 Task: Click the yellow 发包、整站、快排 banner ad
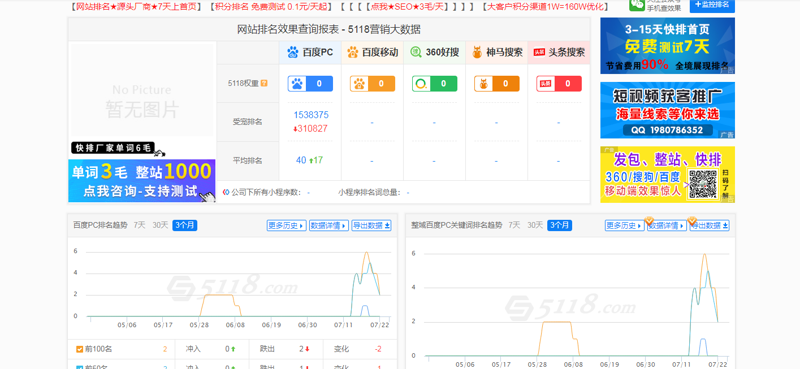coord(667,175)
